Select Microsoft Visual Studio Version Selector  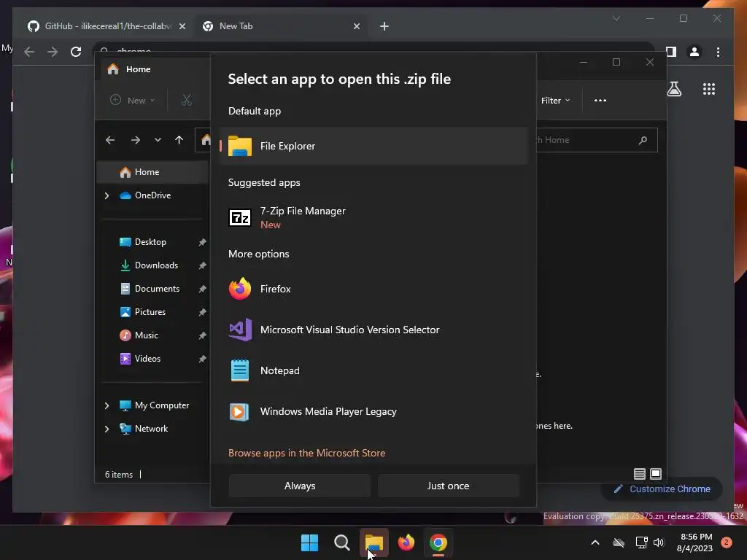pos(374,330)
